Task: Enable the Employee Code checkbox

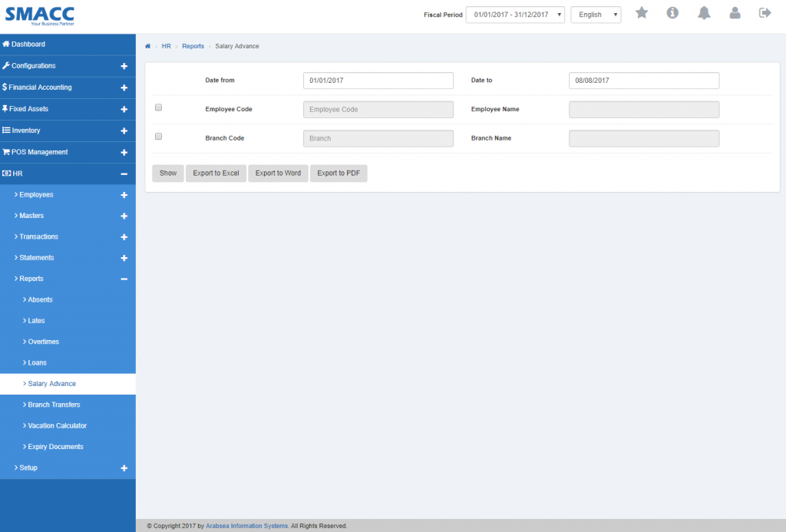Action: (x=159, y=107)
